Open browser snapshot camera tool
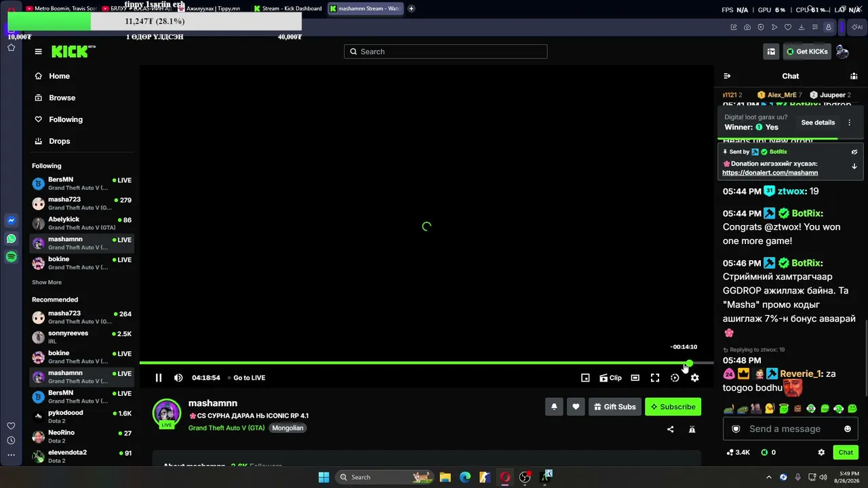This screenshot has height=488, width=868. point(747,27)
